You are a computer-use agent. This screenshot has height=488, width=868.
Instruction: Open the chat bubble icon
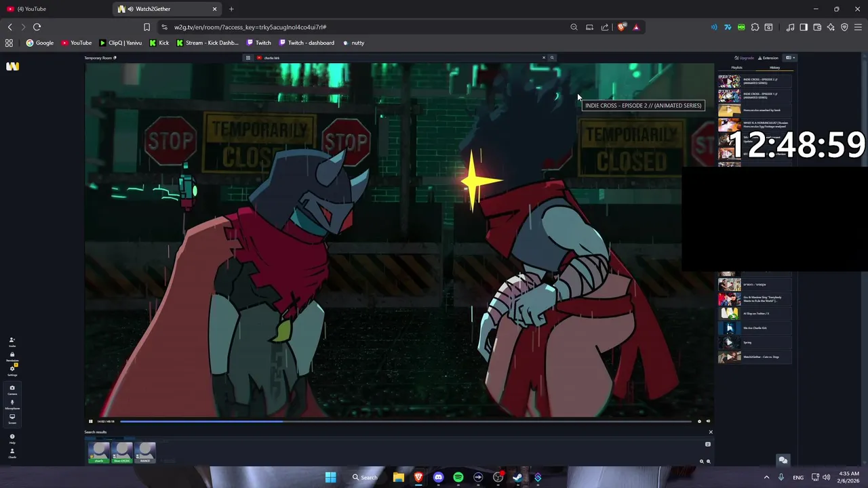pos(783,460)
